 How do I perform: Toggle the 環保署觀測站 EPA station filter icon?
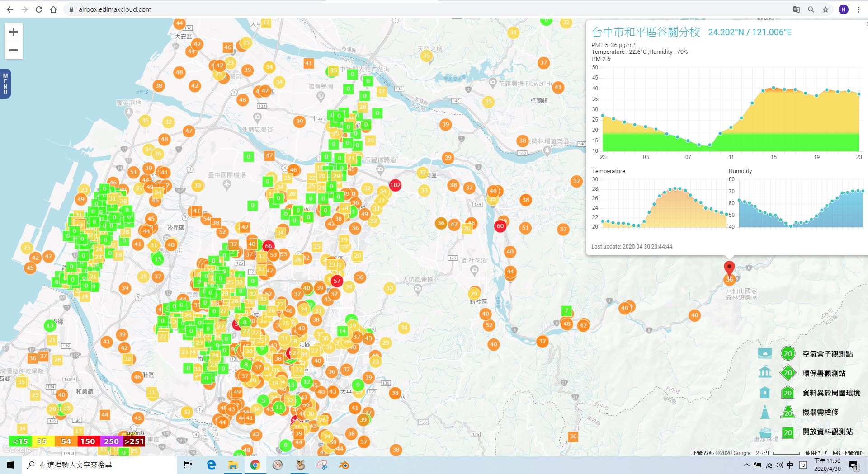[x=765, y=373]
